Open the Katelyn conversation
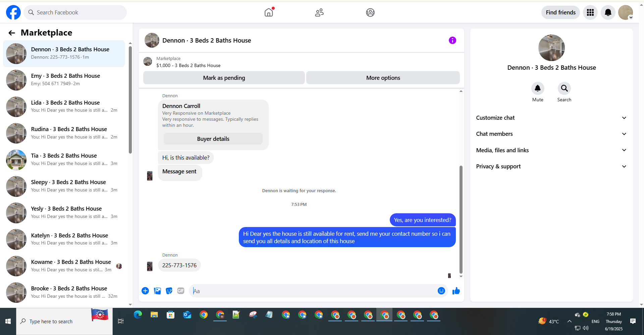 pyautogui.click(x=64, y=239)
